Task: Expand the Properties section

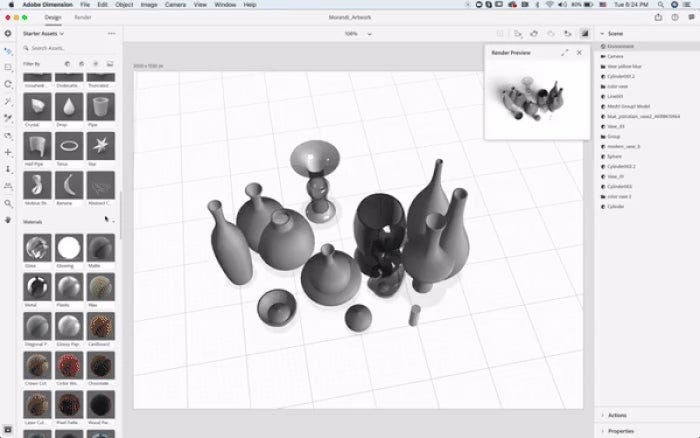Action: click(x=602, y=431)
